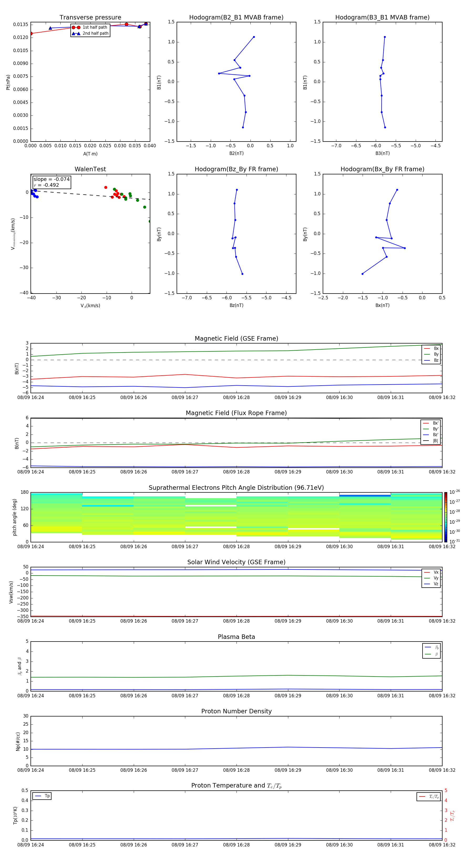Click the Suprathermal Electrons Pitch Angle Distribution title
473x868 pixels.
236,488
